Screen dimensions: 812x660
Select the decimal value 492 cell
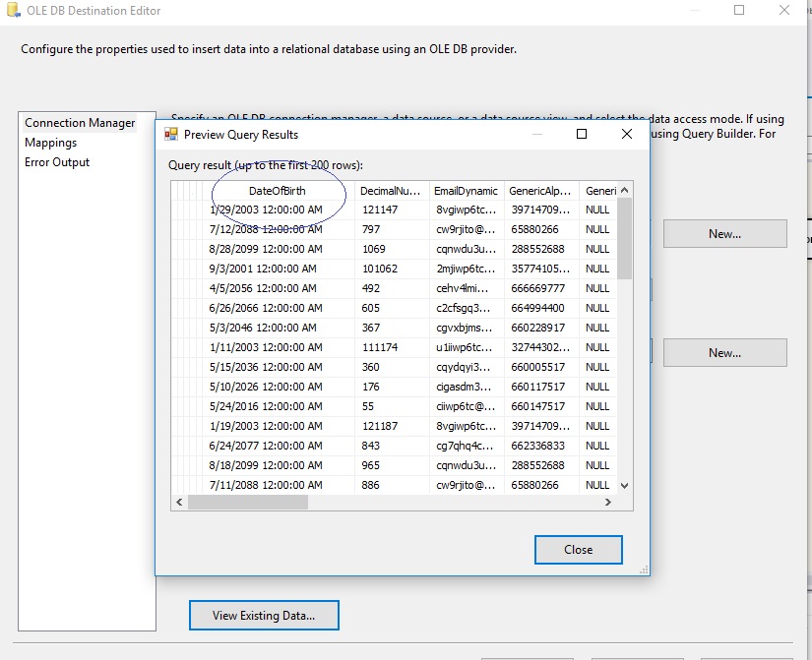(x=392, y=288)
